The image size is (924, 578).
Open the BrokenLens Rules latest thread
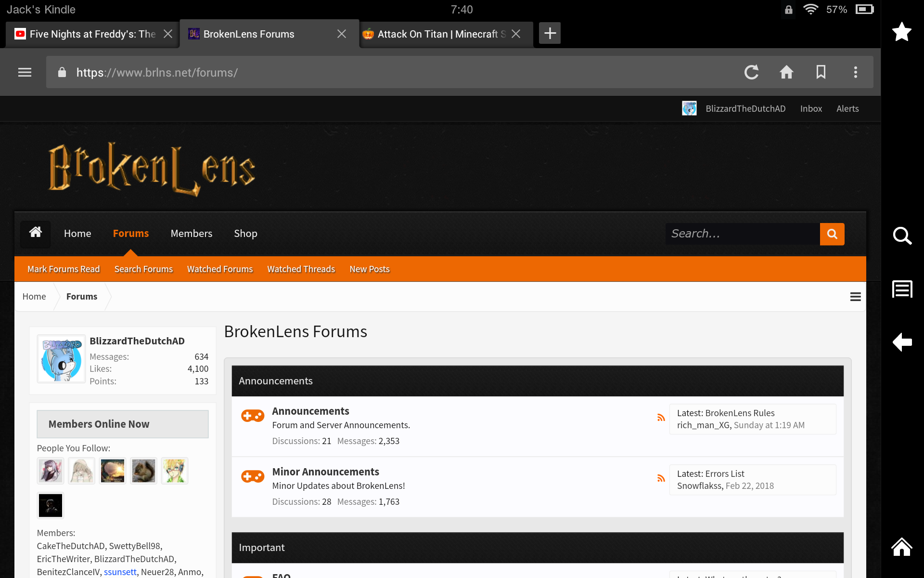tap(740, 413)
